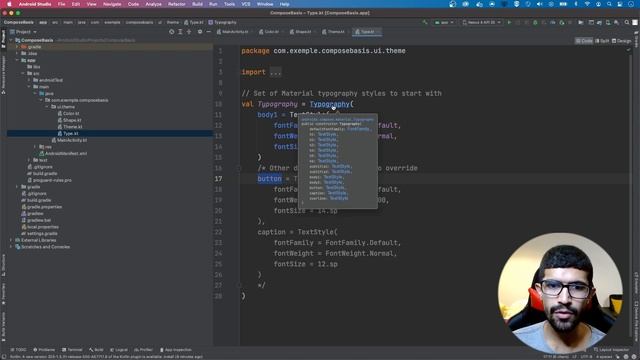640x360 pixels.
Task: Switch to MainActivity.kt editor tab
Action: [234, 32]
